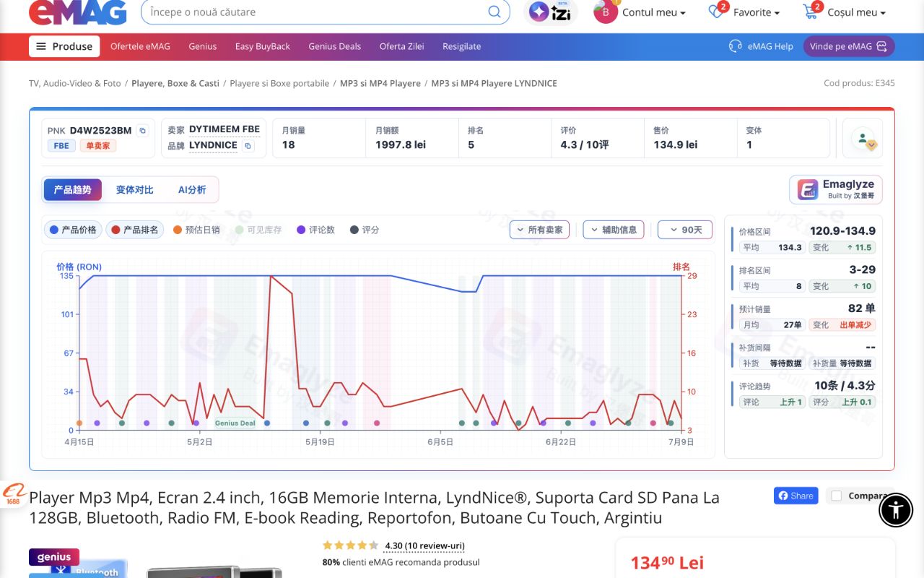Click the genius badge on product image

(x=54, y=557)
